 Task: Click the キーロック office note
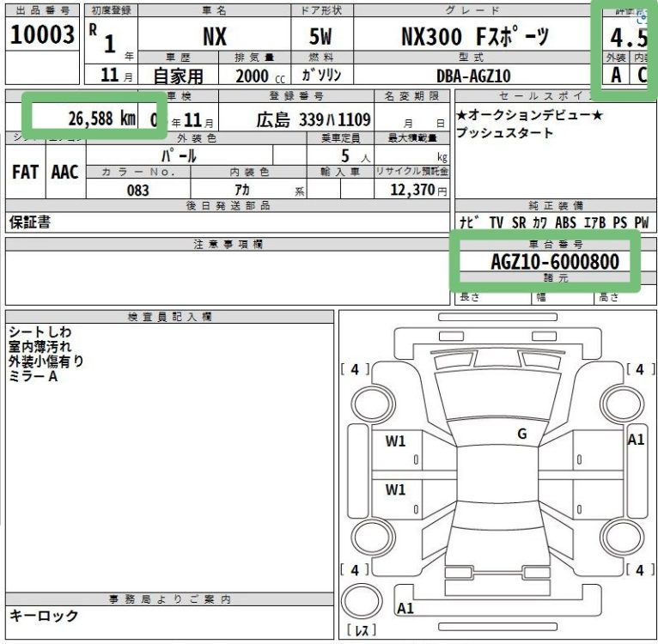point(44,616)
